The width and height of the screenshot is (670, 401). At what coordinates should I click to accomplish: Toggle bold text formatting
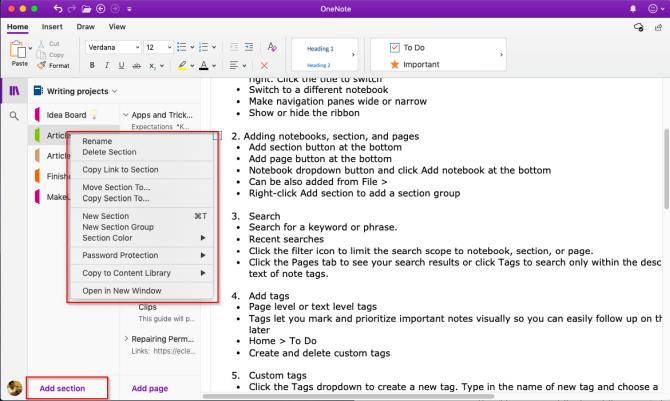(x=92, y=66)
